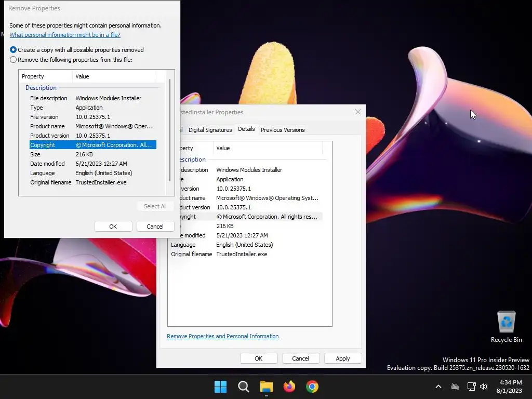The width and height of the screenshot is (532, 399).
Task: Click Apply in TrustedInstaller Properties
Action: click(343, 358)
